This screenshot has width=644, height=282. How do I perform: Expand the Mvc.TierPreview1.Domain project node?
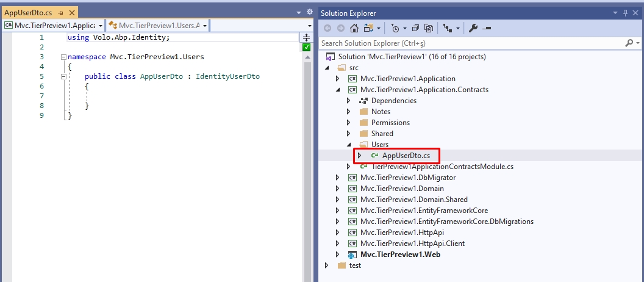[337, 189]
